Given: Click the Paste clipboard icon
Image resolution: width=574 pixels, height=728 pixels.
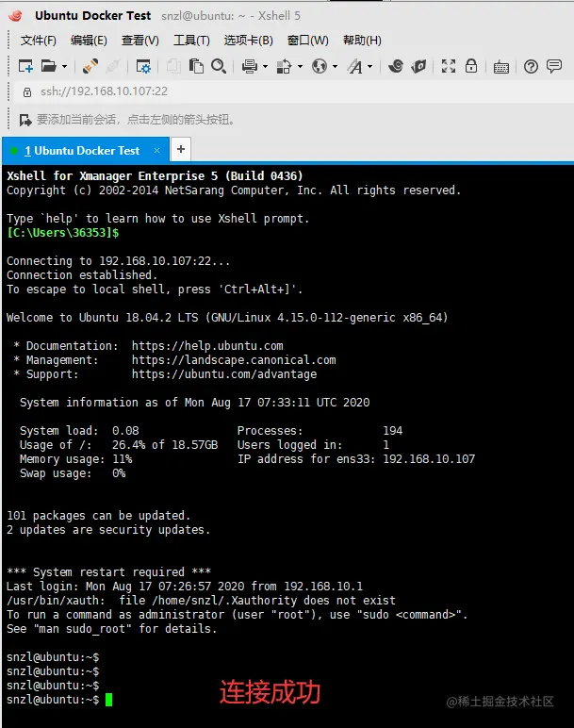Looking at the screenshot, I should coord(196,66).
